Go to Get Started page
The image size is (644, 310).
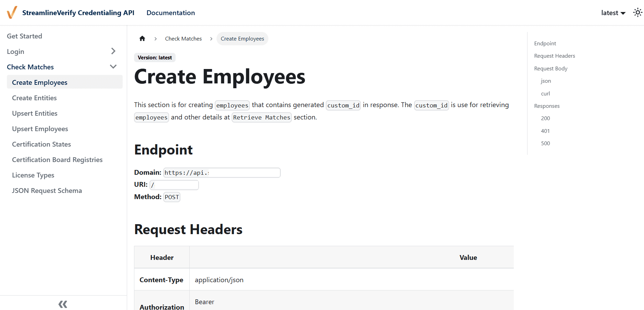[x=24, y=36]
